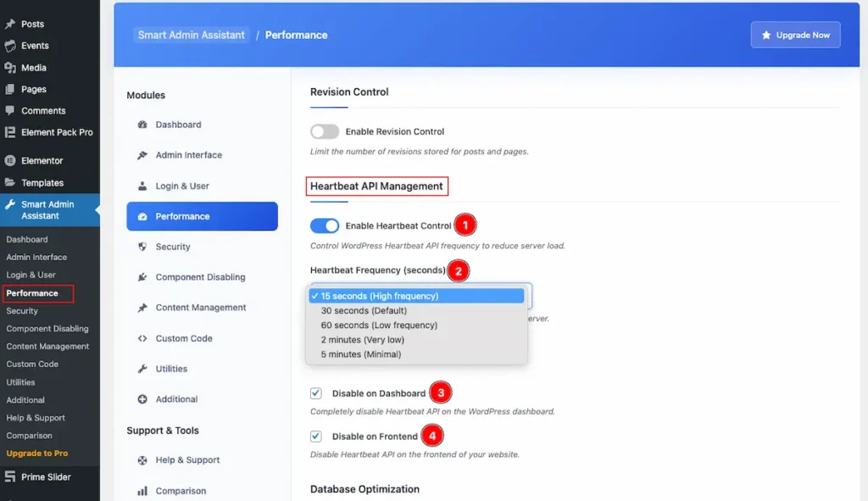Open Performance in WordPress submenu
This screenshot has height=501, width=868.
coord(32,293)
